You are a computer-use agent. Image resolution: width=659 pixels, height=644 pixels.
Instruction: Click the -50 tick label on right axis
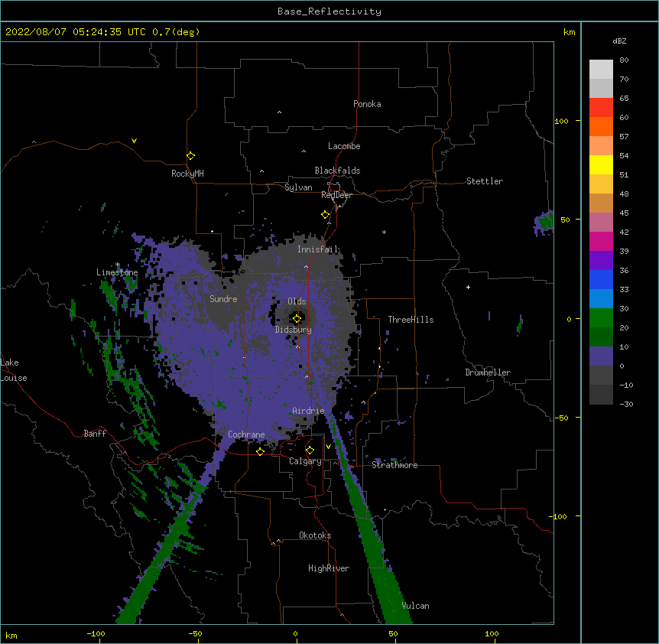point(561,418)
